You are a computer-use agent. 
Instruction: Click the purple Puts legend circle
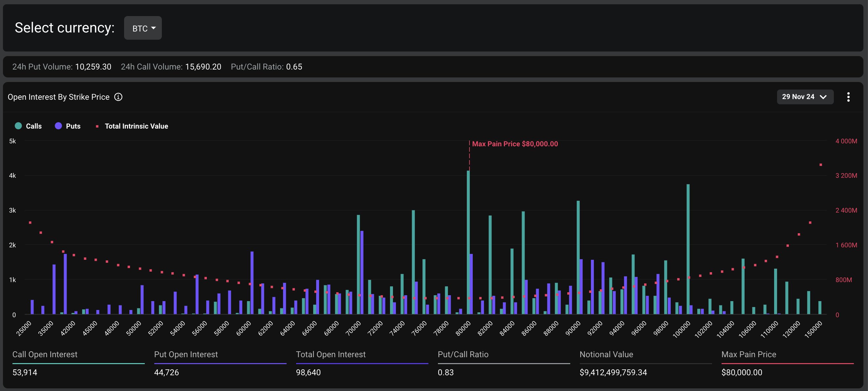click(x=58, y=126)
